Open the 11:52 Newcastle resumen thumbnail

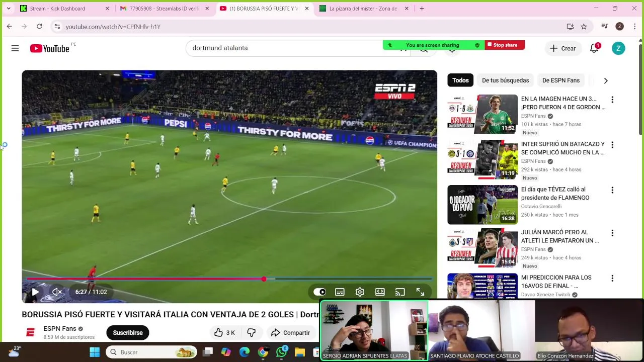pos(482,114)
